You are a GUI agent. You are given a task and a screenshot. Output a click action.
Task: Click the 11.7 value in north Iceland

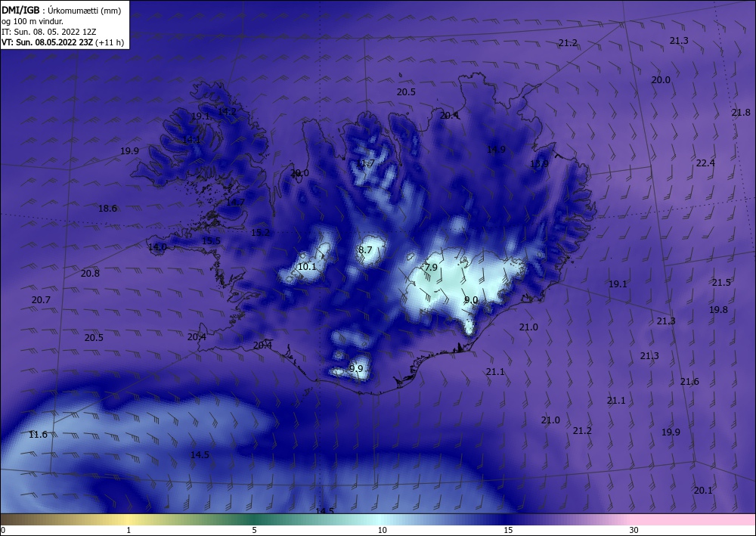[365, 163]
